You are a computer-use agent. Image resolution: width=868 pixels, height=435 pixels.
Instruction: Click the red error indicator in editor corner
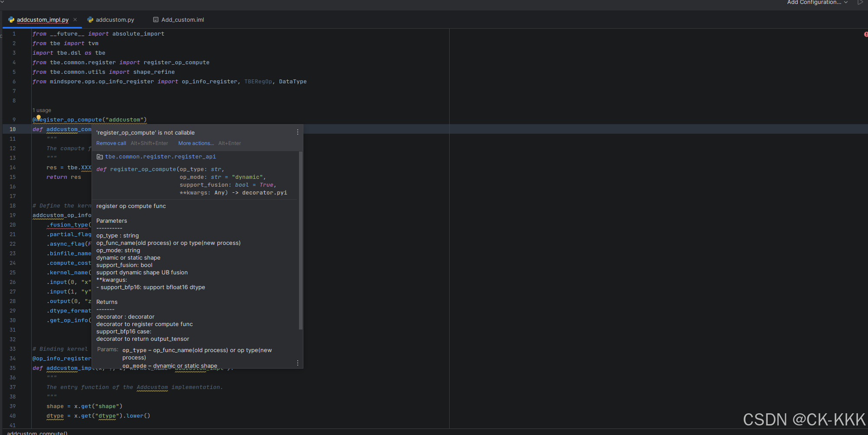865,34
